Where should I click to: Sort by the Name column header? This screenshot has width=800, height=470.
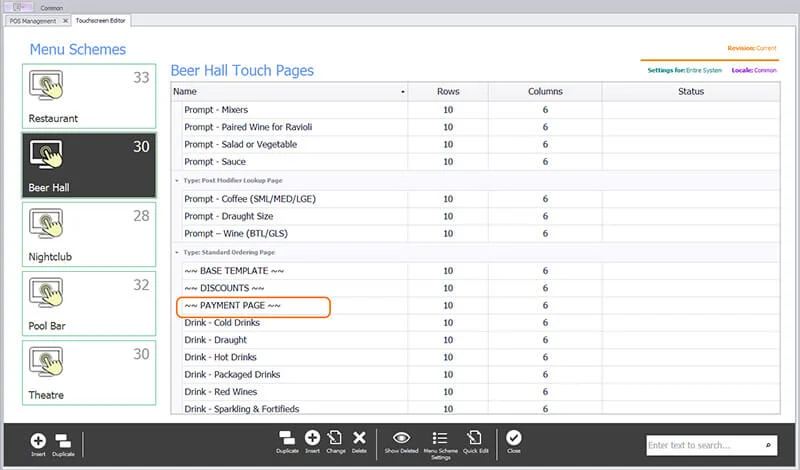(x=289, y=92)
